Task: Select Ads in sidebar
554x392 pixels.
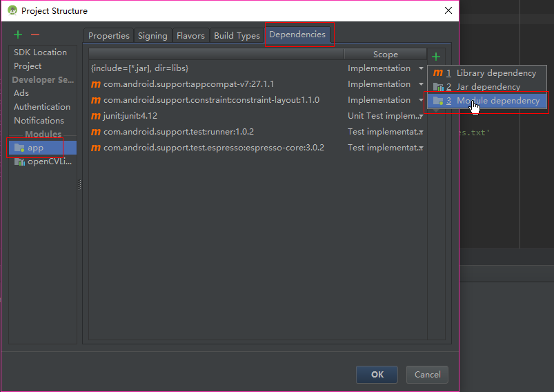Action: pos(21,93)
